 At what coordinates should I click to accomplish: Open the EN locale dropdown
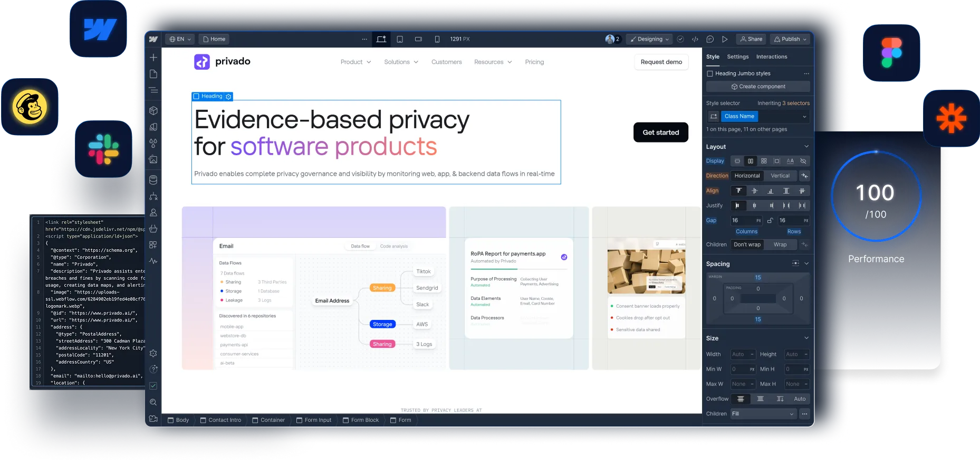(180, 39)
